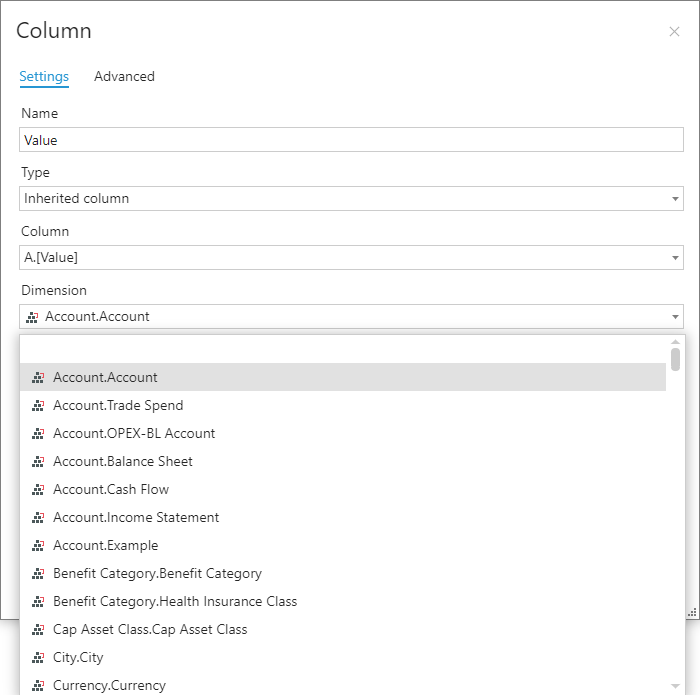Click icon beside Cap Asset Class entry
Screen dimensions: 700x695
coord(38,630)
